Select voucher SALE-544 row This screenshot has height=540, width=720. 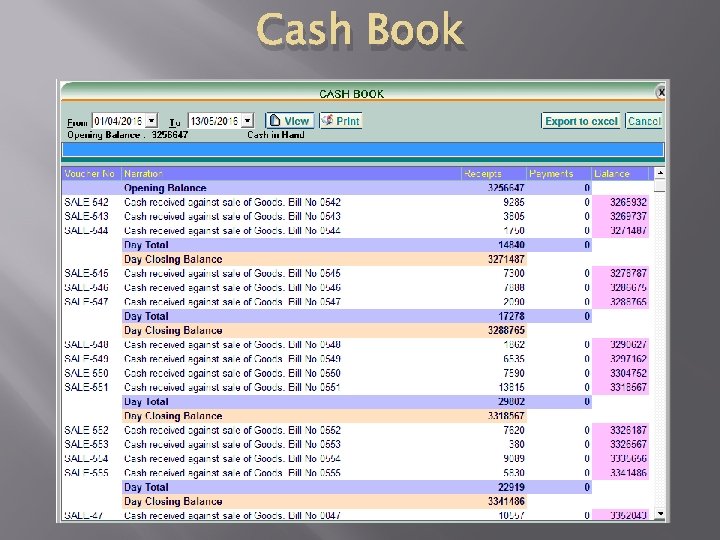pyautogui.click(x=355, y=231)
